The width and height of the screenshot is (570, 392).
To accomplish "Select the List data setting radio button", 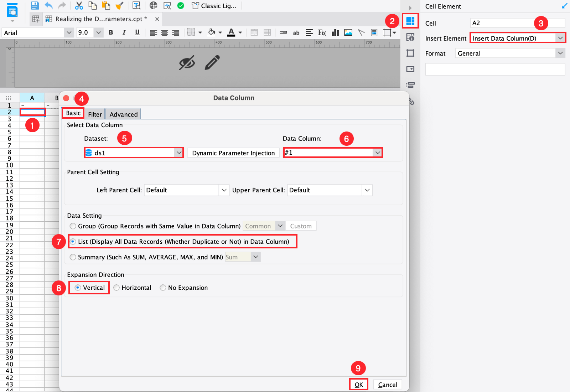I will (73, 242).
